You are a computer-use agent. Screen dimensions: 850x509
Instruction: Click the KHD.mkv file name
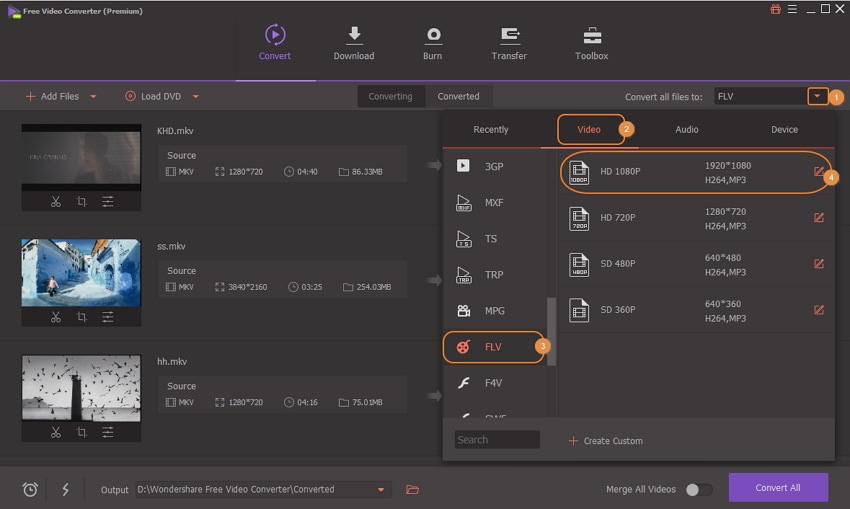click(x=175, y=131)
